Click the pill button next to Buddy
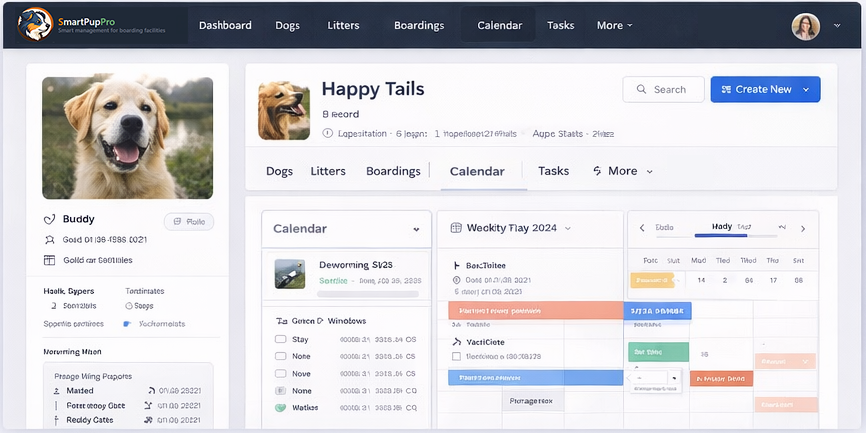866x433 pixels. [x=189, y=221]
